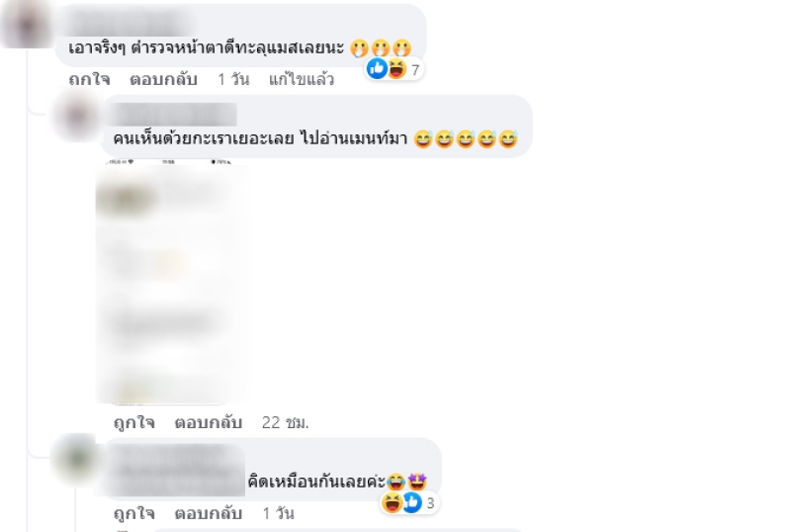
Task: Open the blurred phone screenshot attachment
Action: tap(169, 282)
